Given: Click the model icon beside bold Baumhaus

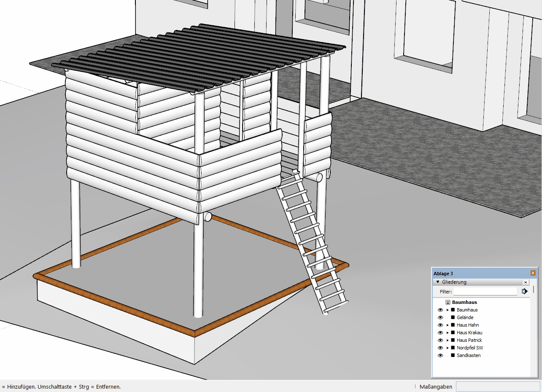Looking at the screenshot, I should [x=448, y=302].
